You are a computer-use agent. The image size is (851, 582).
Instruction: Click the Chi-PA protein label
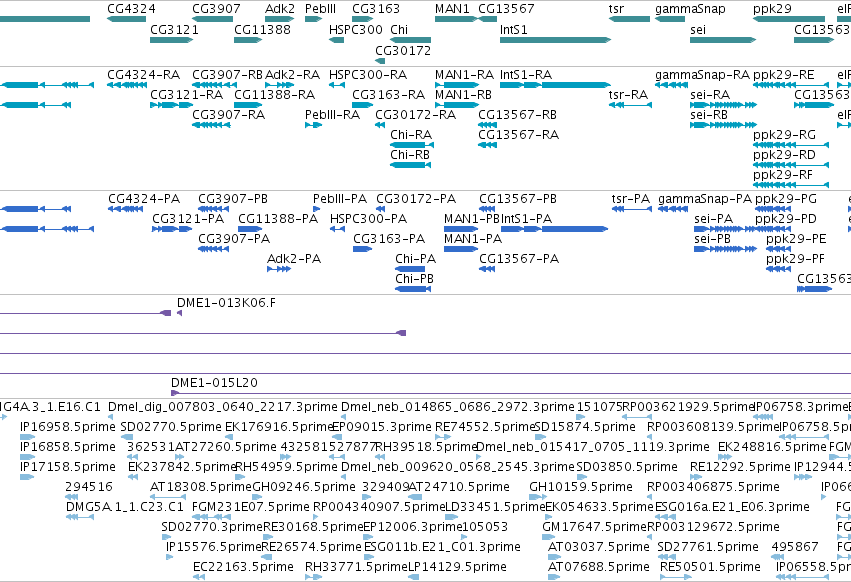[x=415, y=259]
